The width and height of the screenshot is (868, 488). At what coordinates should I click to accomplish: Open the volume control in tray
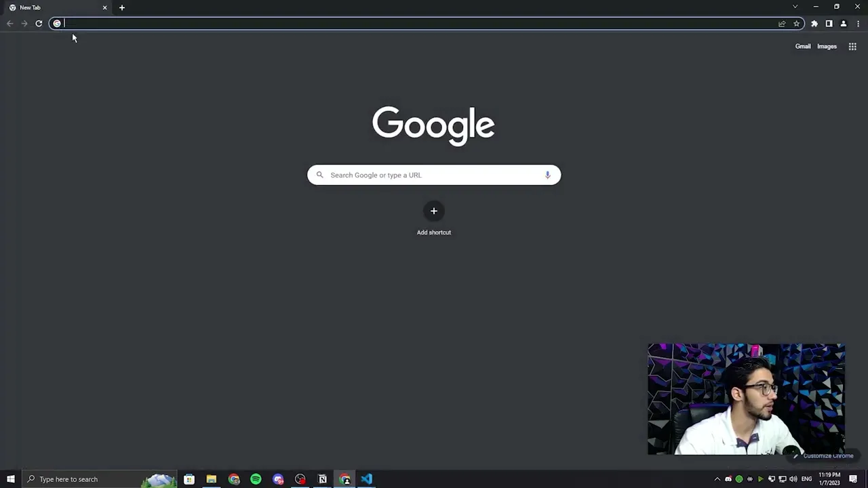point(793,479)
